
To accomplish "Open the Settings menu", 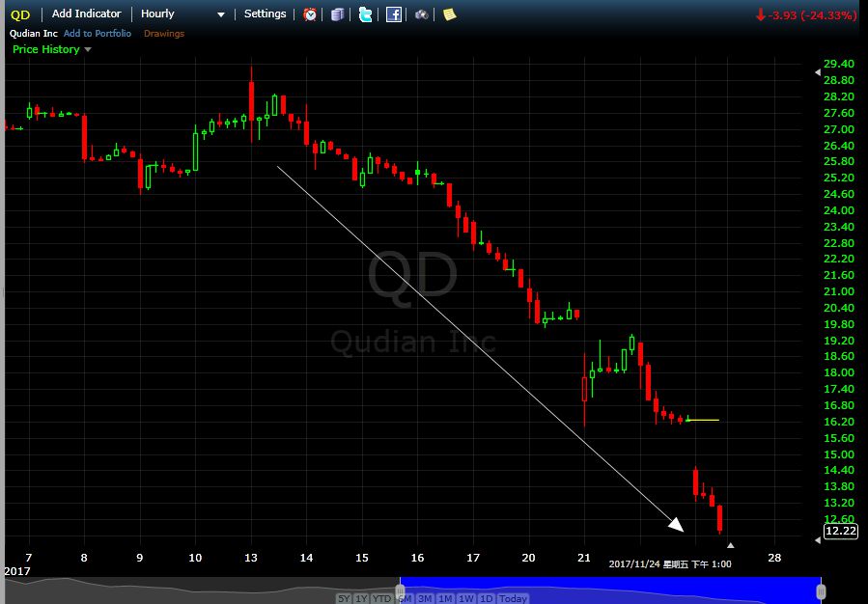I will pos(265,14).
